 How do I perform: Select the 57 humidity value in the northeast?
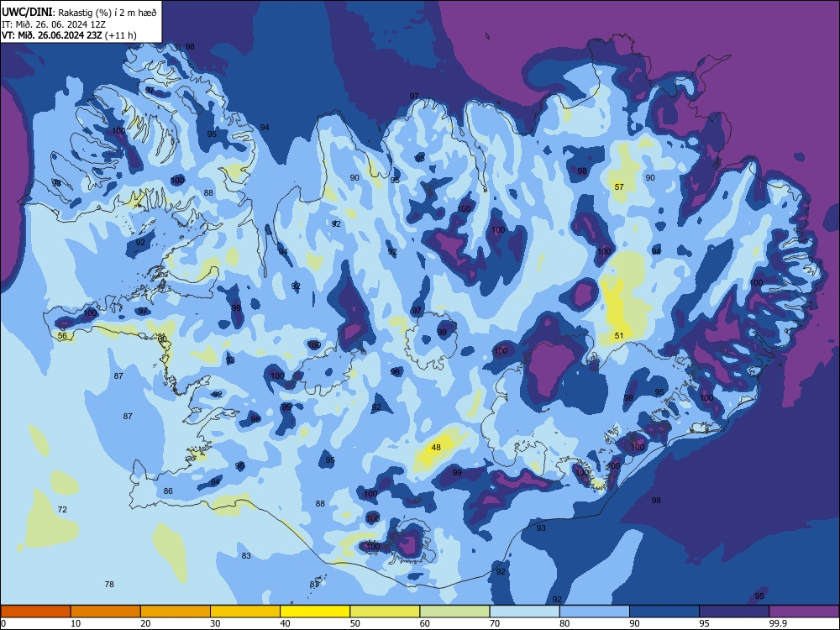click(x=619, y=187)
